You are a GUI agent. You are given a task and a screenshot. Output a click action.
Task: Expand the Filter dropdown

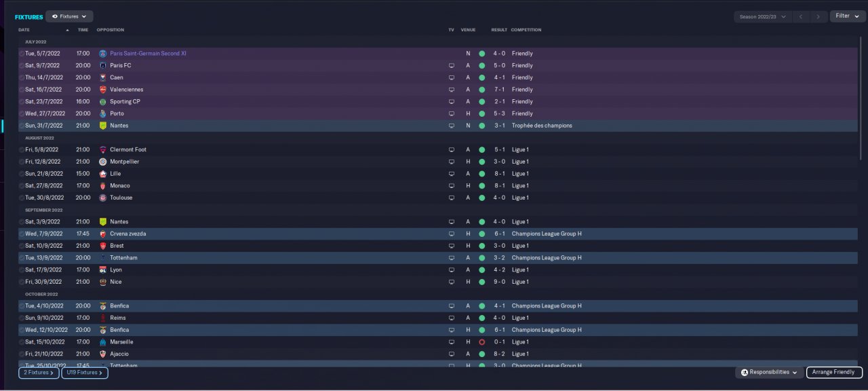847,16
